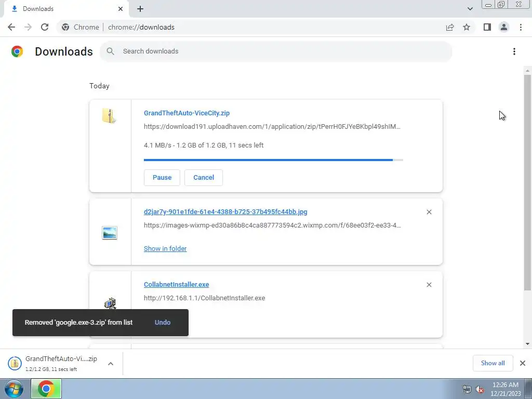Image resolution: width=532 pixels, height=399 pixels.
Task: Focus the Search downloads field
Action: tap(276, 51)
